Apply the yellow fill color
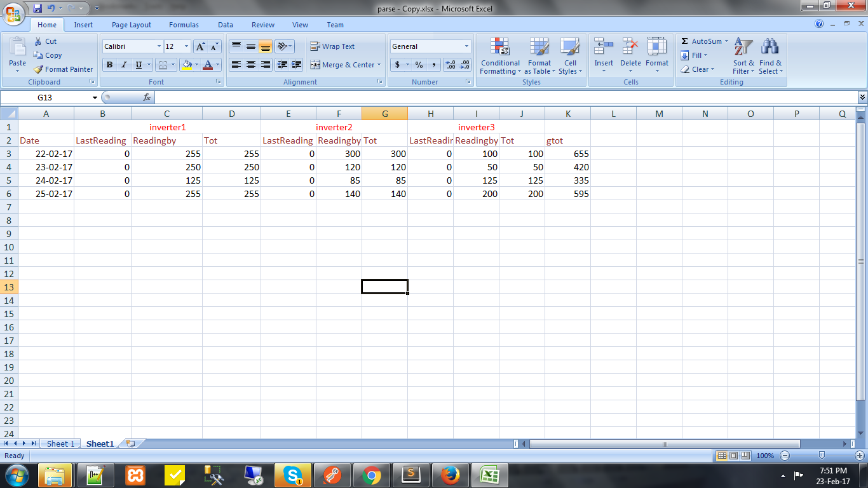 pos(186,65)
